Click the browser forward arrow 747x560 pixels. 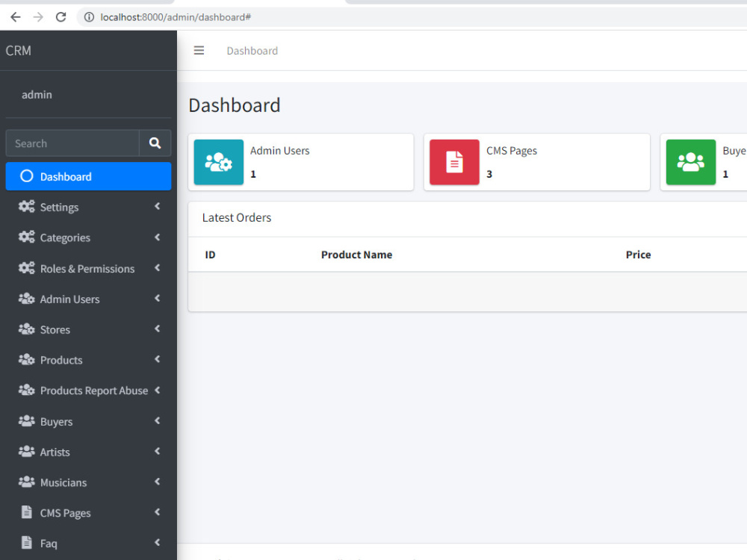click(38, 17)
